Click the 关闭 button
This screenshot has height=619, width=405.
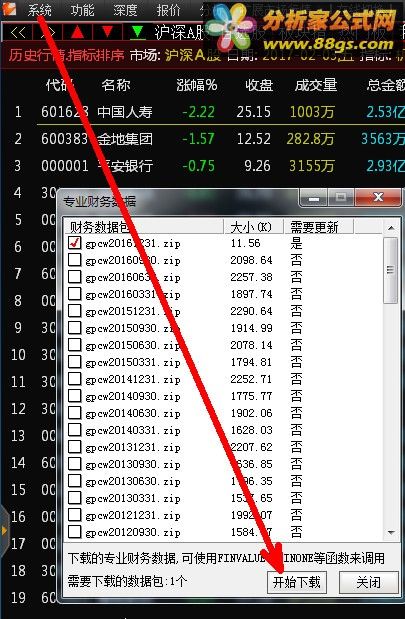tap(369, 582)
